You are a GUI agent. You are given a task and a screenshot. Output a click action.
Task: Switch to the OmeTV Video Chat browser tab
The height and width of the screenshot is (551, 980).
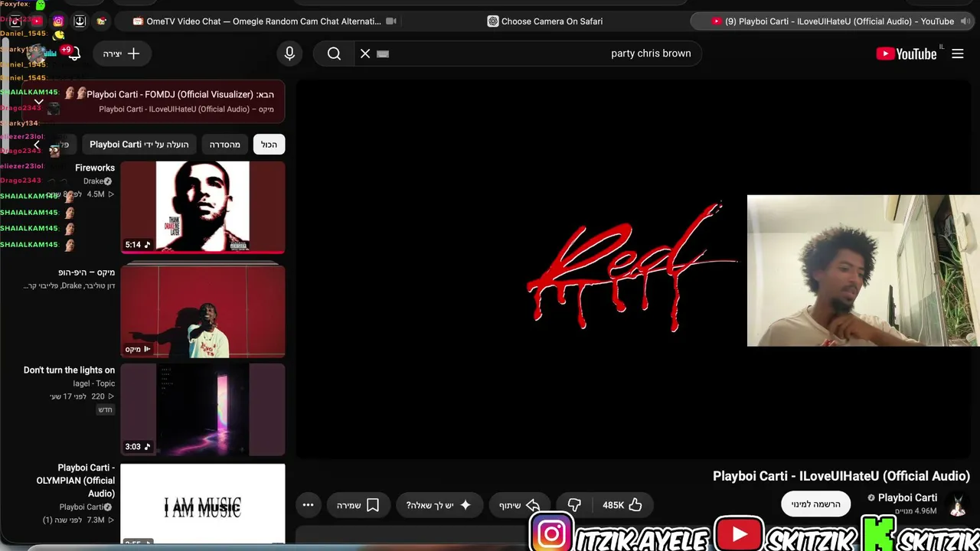point(264,21)
